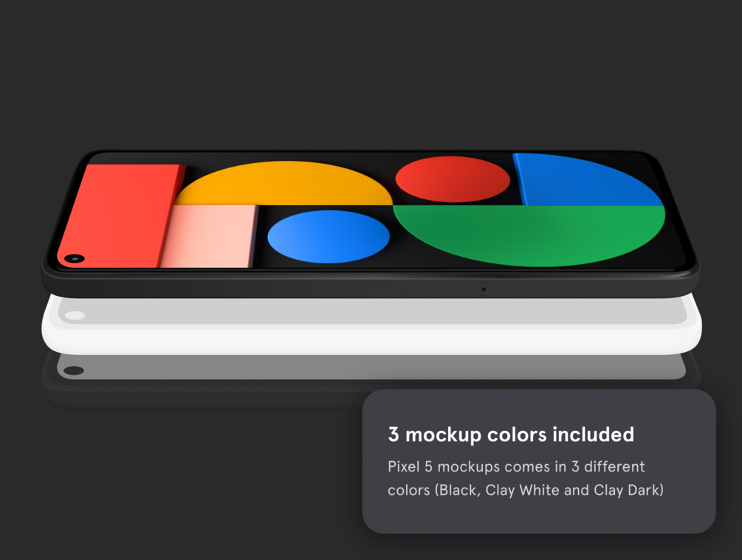Select the red ellipse on the wallpaper

pyautogui.click(x=453, y=179)
